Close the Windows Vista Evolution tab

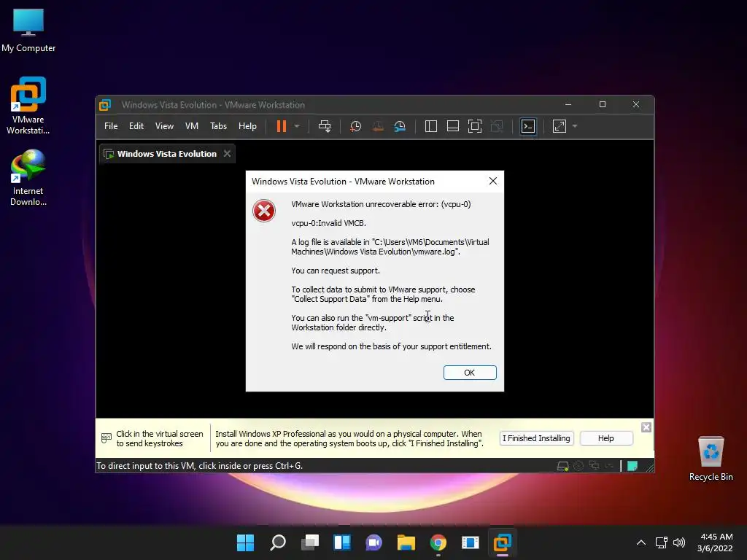(228, 153)
